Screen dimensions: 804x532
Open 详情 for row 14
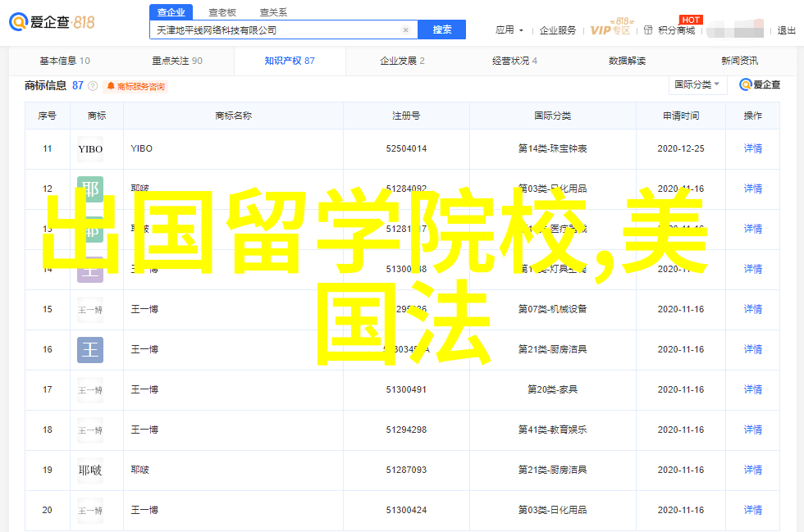click(x=753, y=269)
